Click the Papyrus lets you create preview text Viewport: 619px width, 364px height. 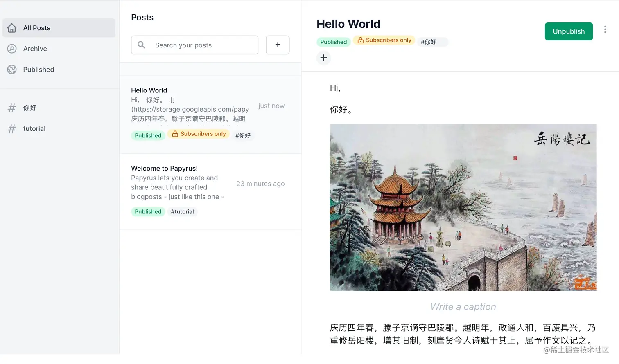pos(178,187)
